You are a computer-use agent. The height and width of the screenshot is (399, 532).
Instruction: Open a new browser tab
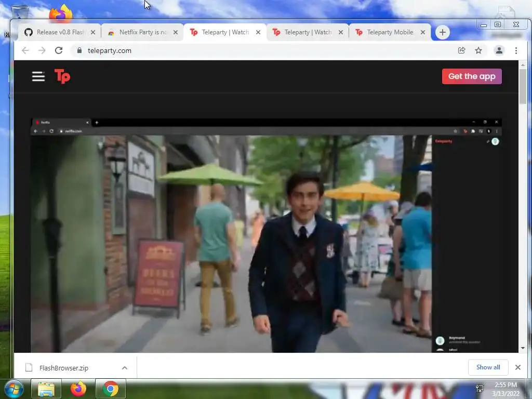443,32
